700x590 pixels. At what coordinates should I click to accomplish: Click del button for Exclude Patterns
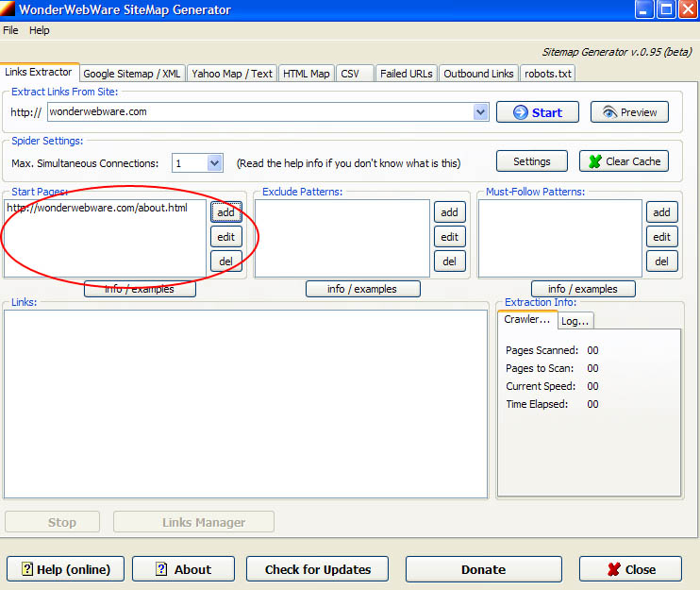[x=450, y=261]
